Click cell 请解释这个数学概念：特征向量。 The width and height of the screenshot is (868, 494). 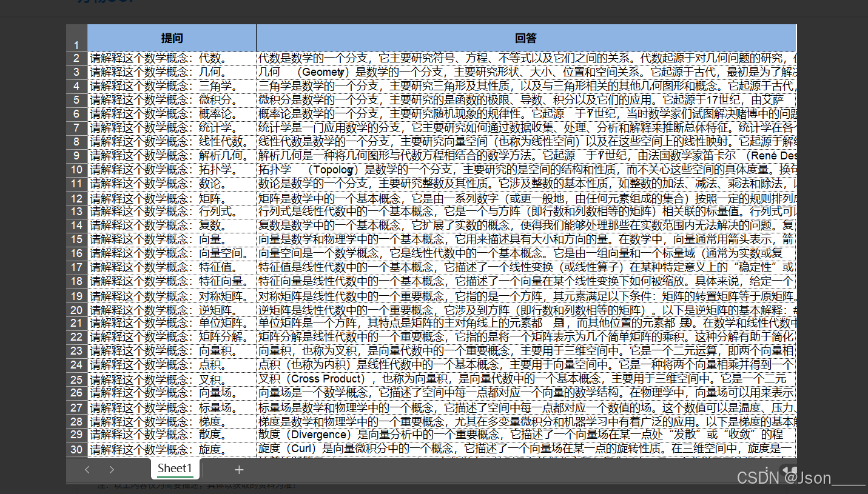point(172,281)
